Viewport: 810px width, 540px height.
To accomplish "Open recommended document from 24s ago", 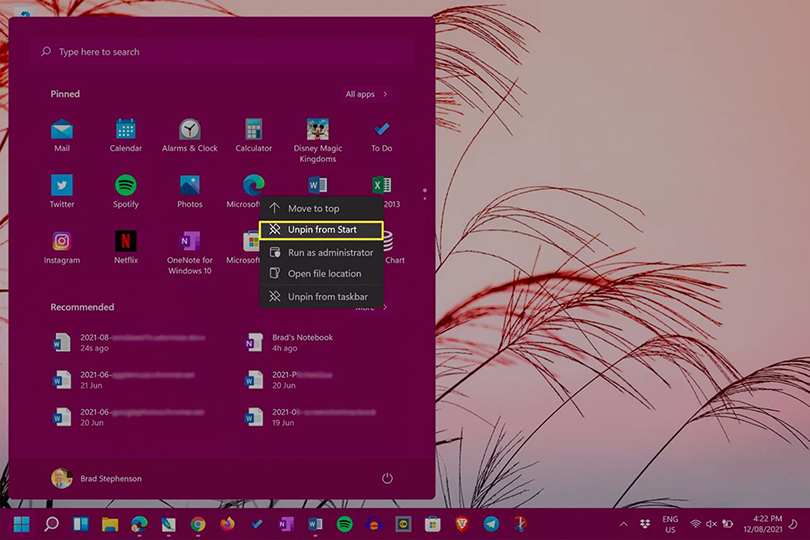I will (129, 343).
